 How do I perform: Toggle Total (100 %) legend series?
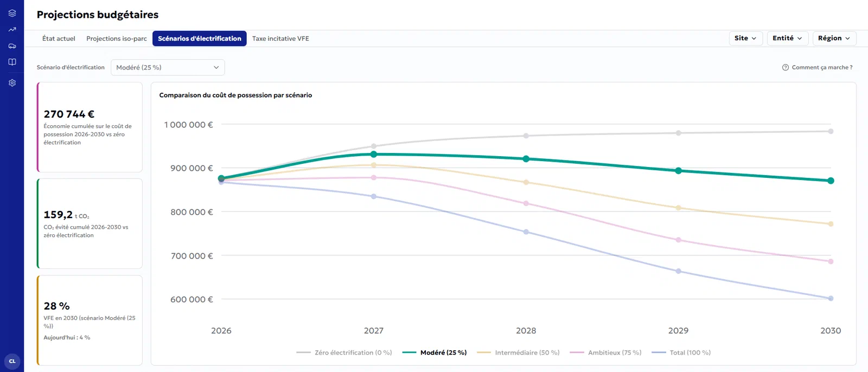(x=681, y=352)
